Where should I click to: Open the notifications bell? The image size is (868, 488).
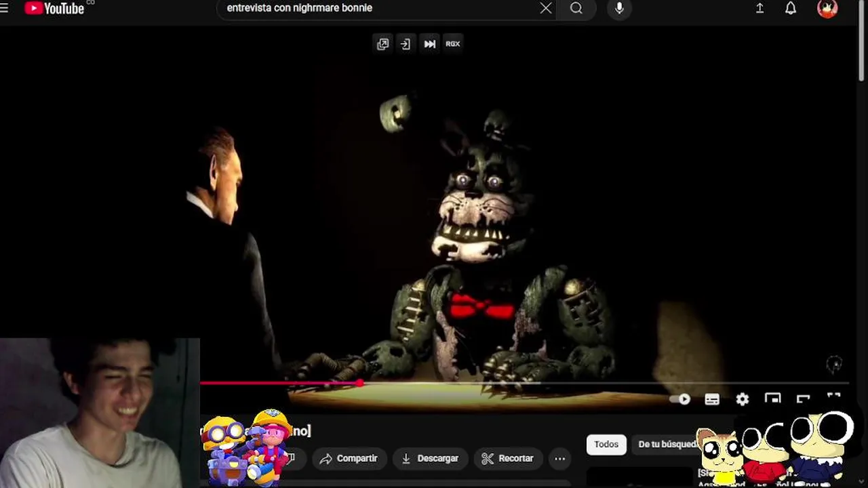click(x=791, y=8)
